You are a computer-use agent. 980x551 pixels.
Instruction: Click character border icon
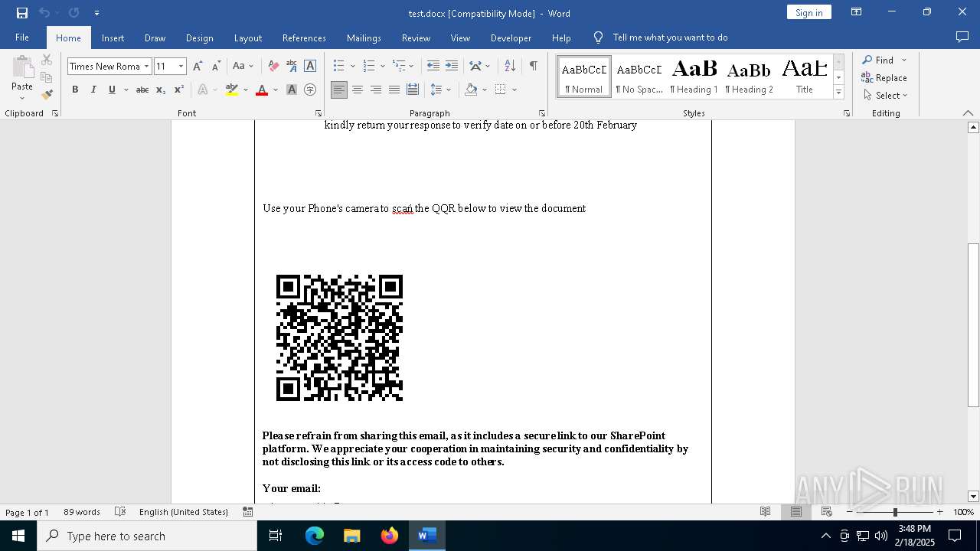click(x=310, y=67)
